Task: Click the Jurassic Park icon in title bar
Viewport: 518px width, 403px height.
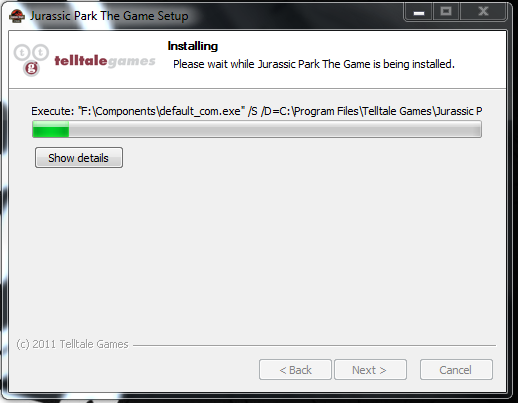Action: click(x=17, y=16)
